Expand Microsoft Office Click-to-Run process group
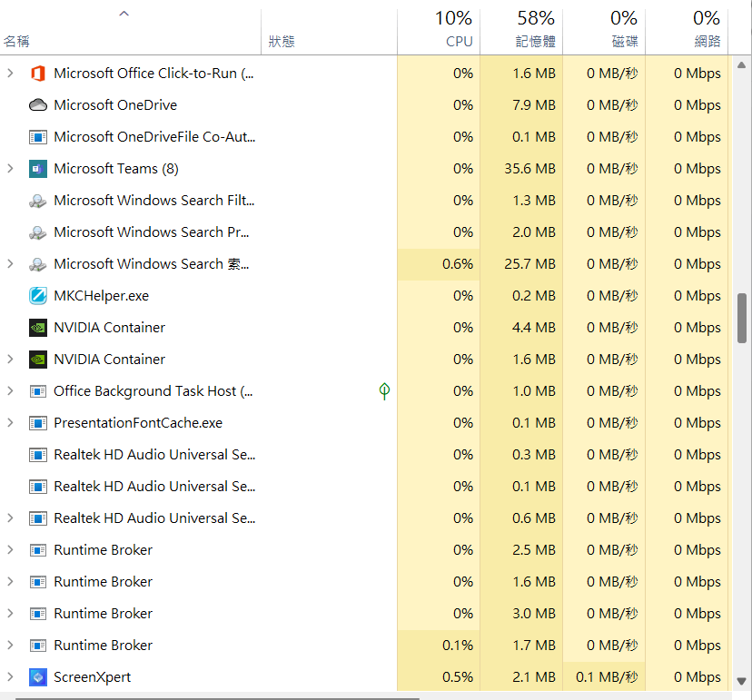Screen dimensions: 752x700 pos(10,74)
